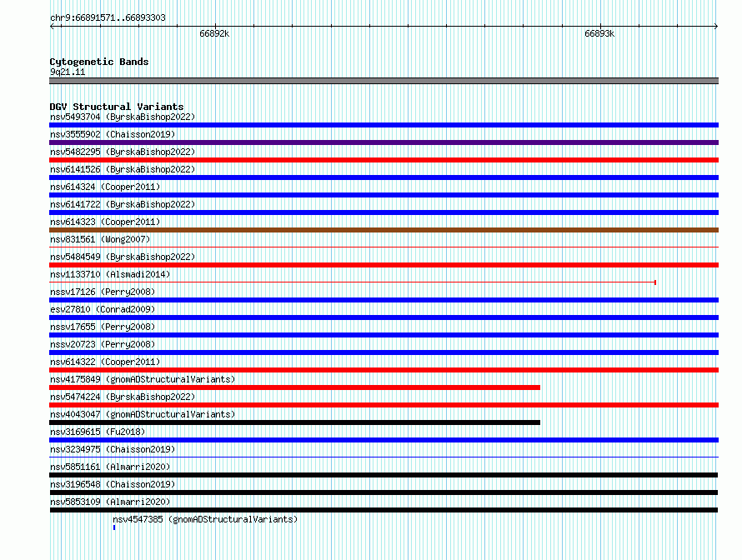Click the red end marker of nsv1133710
742x560 pixels.
[655, 282]
